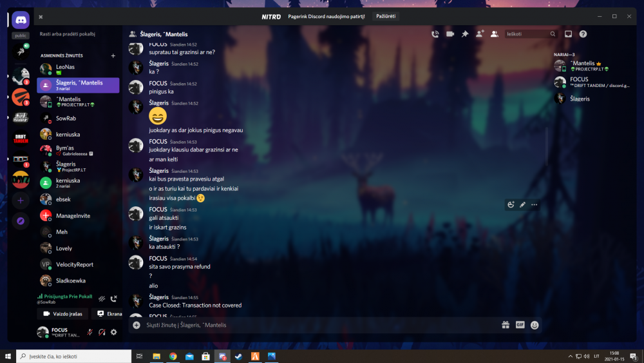This screenshot has width=644, height=363.
Task: Start a voice call in the header
Action: click(x=435, y=34)
